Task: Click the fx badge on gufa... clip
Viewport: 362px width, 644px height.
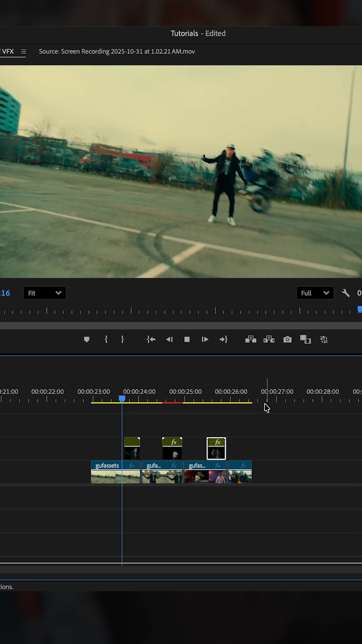Action: (x=174, y=466)
